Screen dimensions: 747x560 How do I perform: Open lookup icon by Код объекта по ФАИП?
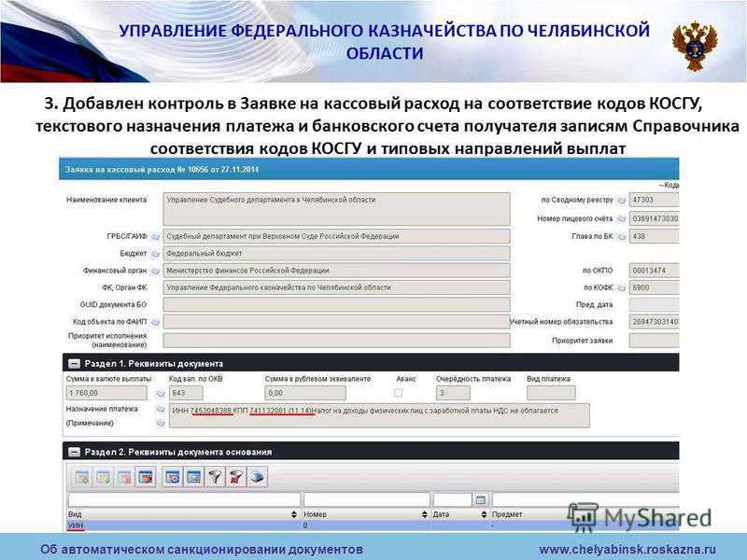(155, 322)
